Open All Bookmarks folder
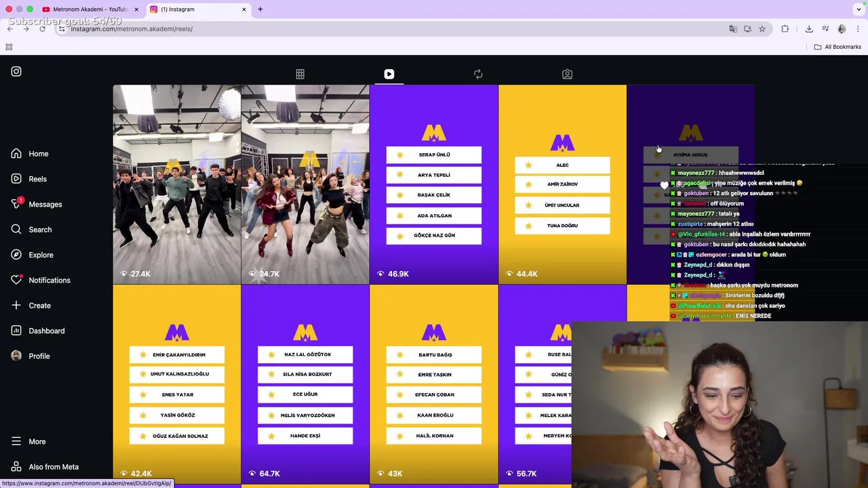This screenshot has height=488, width=868. point(837,47)
